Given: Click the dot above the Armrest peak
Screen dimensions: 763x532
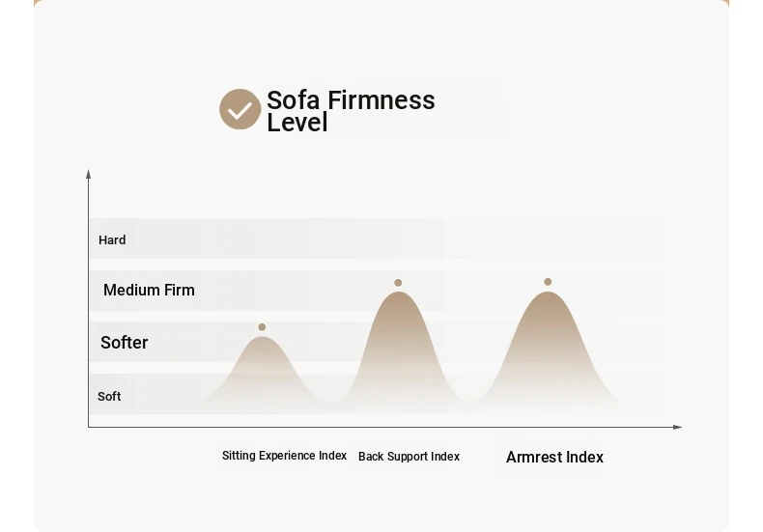Looking at the screenshot, I should 548,282.
